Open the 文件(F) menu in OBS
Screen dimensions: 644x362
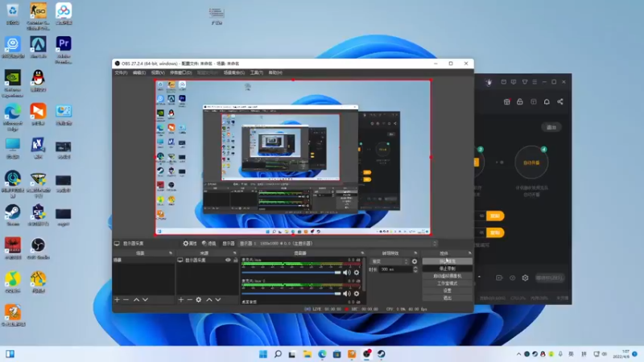(x=122, y=72)
